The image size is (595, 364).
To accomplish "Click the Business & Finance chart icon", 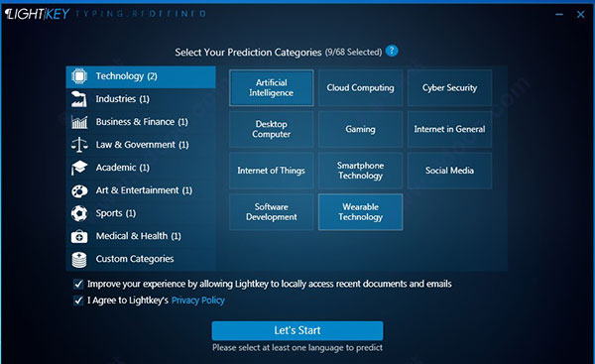I will pyautogui.click(x=79, y=122).
